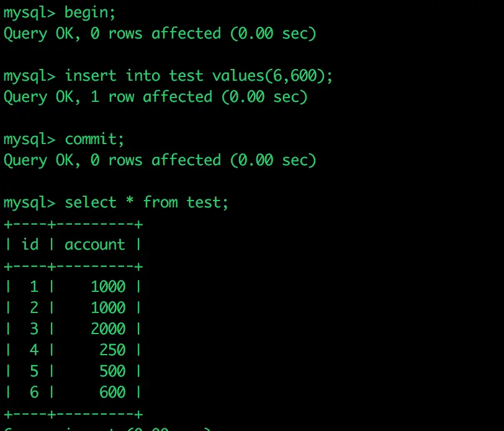Click id value 1 in first row
This screenshot has width=504, height=431.
[x=34, y=286]
